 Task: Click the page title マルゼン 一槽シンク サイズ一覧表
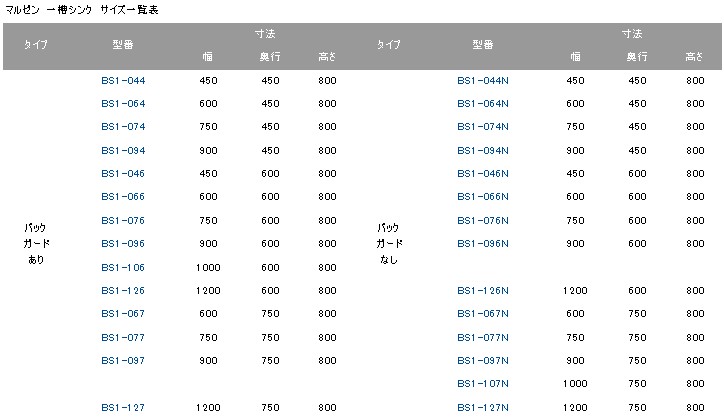[82, 10]
